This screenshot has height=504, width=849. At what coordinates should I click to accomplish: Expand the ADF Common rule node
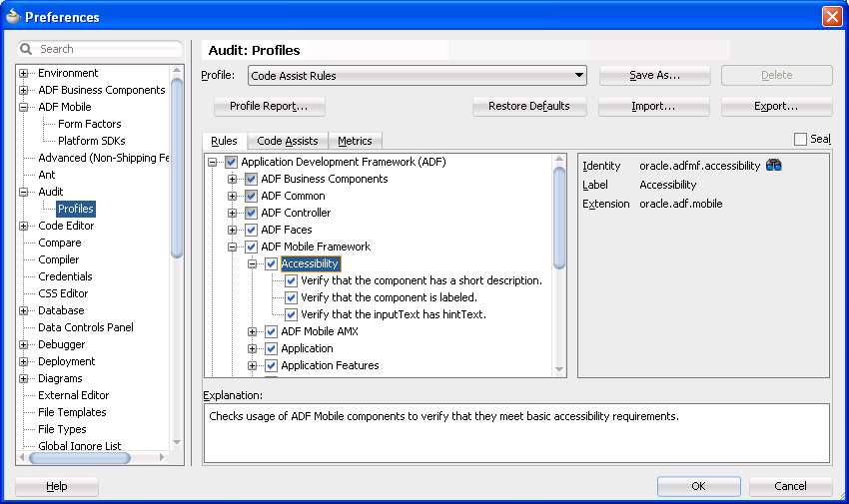[233, 196]
